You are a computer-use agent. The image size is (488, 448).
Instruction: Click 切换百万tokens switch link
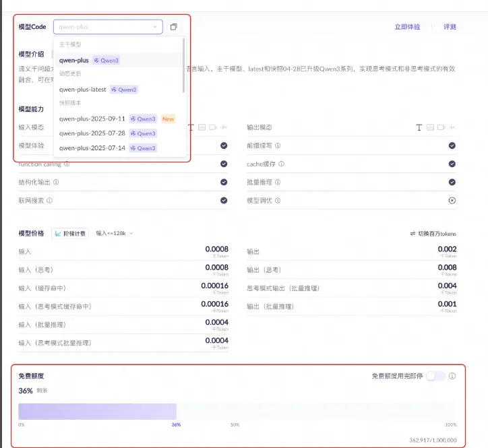click(x=433, y=234)
